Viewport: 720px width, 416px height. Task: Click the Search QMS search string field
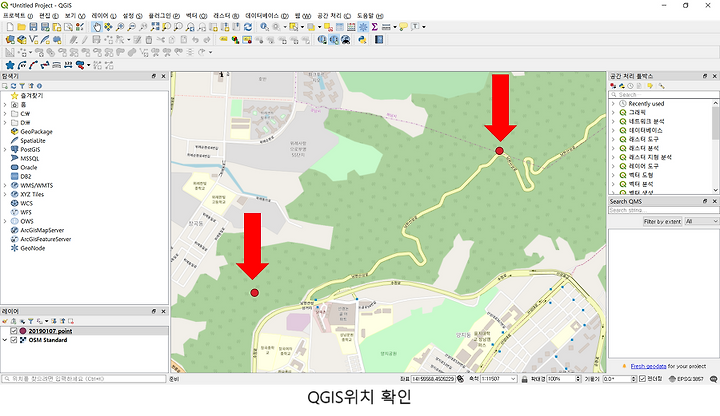click(x=664, y=210)
